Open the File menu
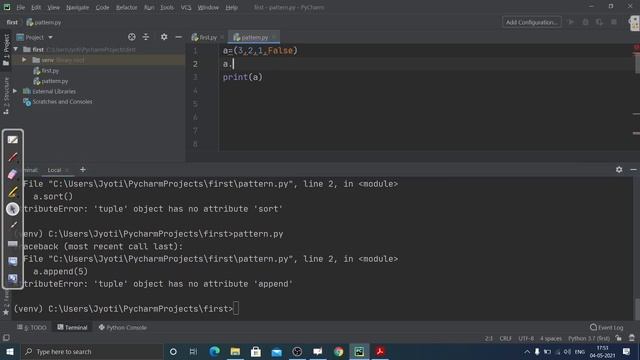640x360 pixels. [20, 7]
